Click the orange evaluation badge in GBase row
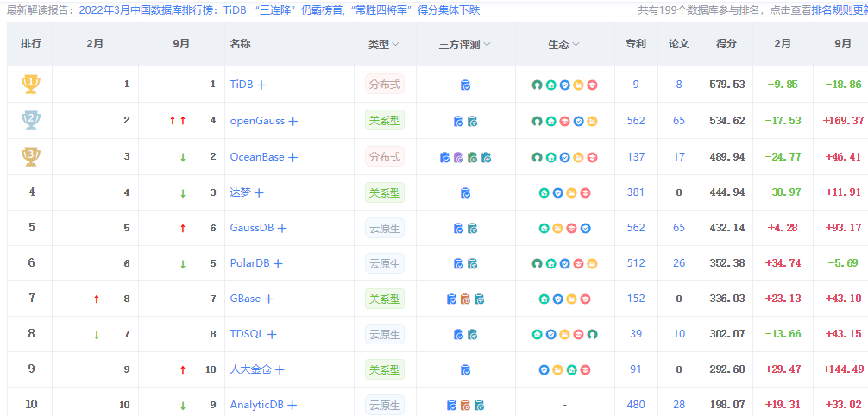868x416 pixels. point(465,299)
